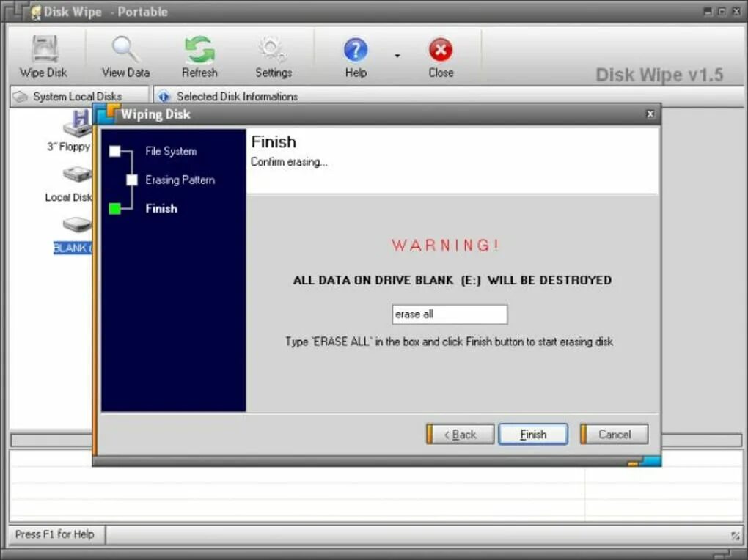Click the status bar resize grip
This screenshot has width=748, height=560.
[x=735, y=536]
